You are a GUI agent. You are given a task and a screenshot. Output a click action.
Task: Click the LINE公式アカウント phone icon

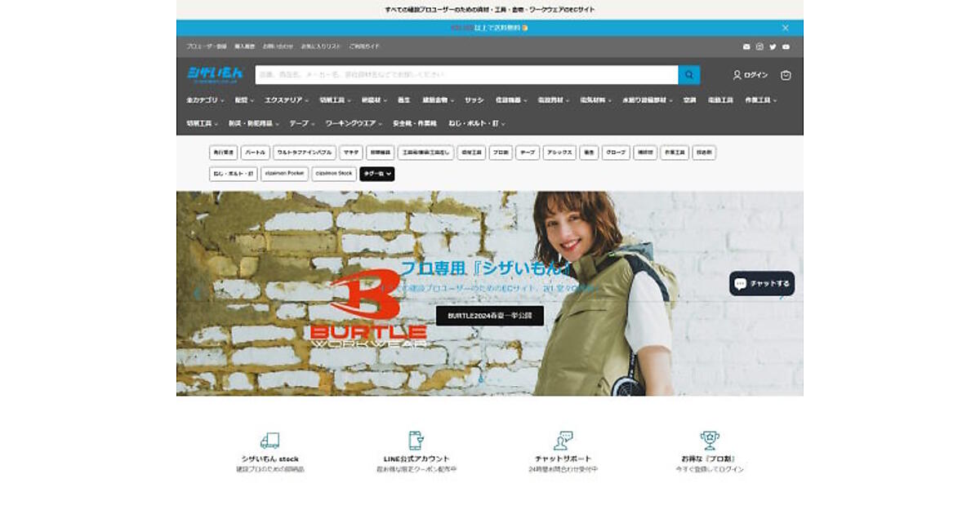pyautogui.click(x=416, y=441)
